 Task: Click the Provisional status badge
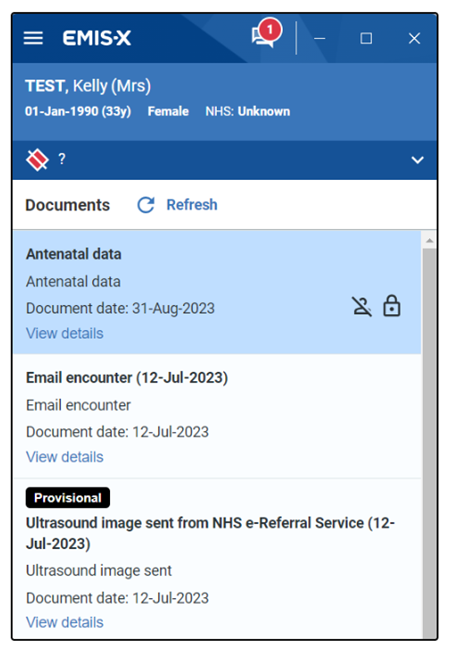click(x=68, y=498)
